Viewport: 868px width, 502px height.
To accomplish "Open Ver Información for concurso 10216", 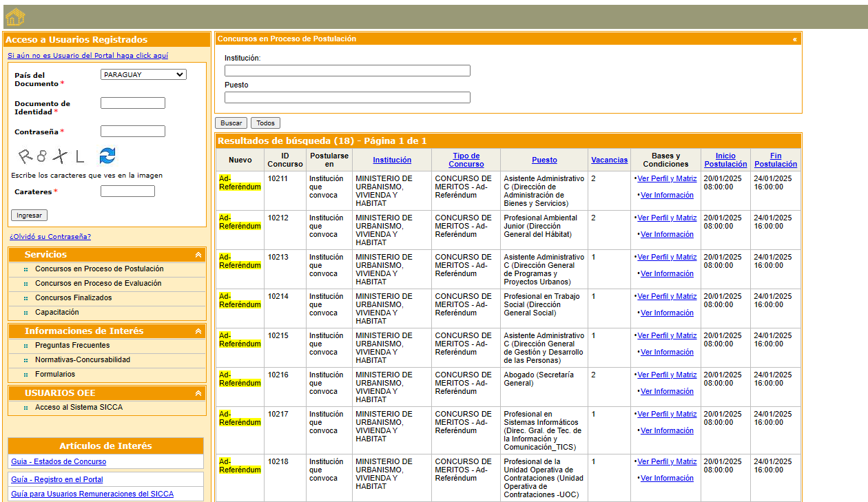I will point(667,391).
